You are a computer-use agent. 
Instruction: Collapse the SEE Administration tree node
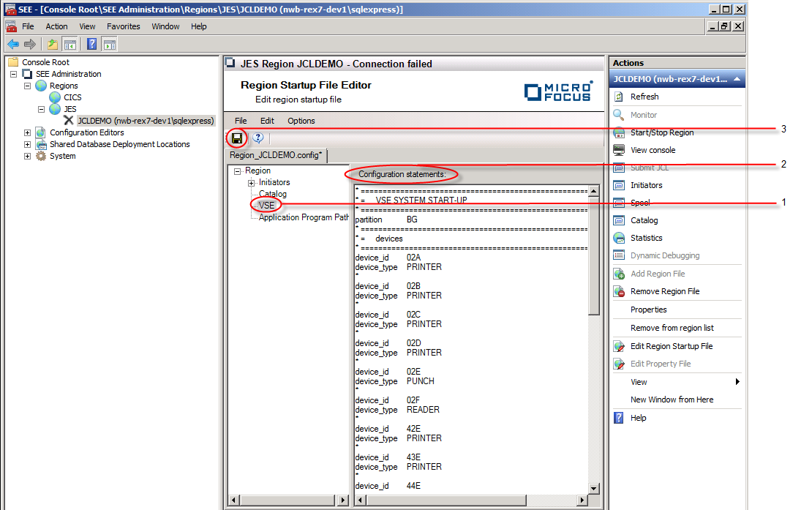pyautogui.click(x=14, y=74)
